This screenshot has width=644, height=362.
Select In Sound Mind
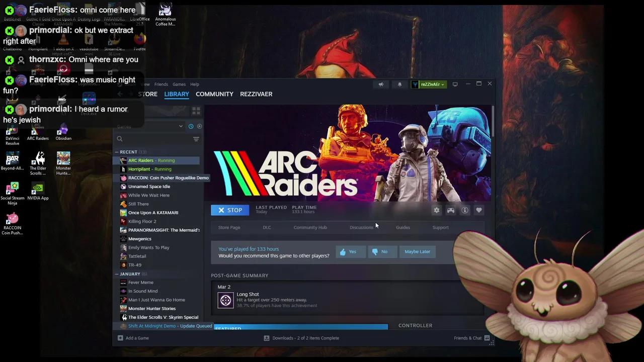156,291
